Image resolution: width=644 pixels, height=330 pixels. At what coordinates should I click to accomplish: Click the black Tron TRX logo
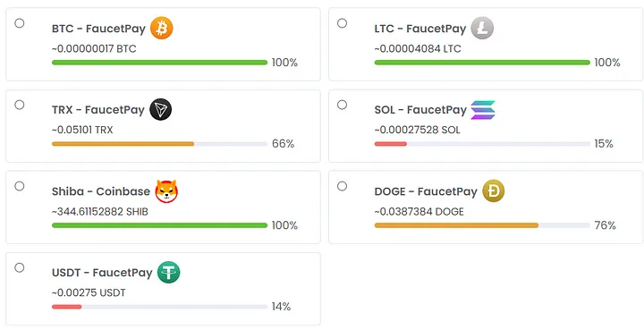pos(161,110)
